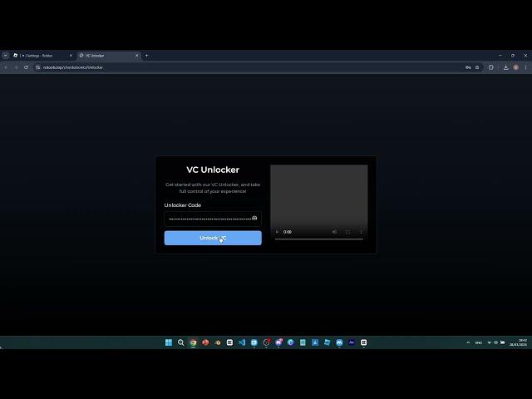Toggle password visibility in Unlocker Code field
Viewport: 532px width, 399px height.
coord(254,219)
